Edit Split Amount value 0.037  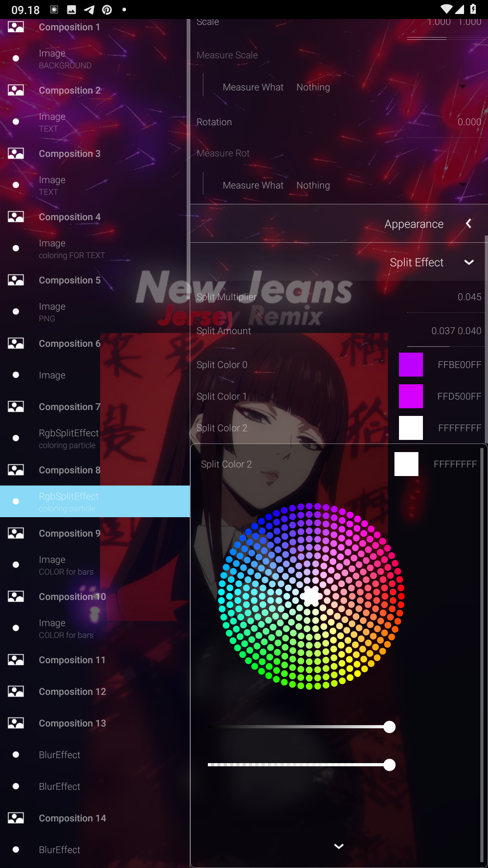point(443,331)
